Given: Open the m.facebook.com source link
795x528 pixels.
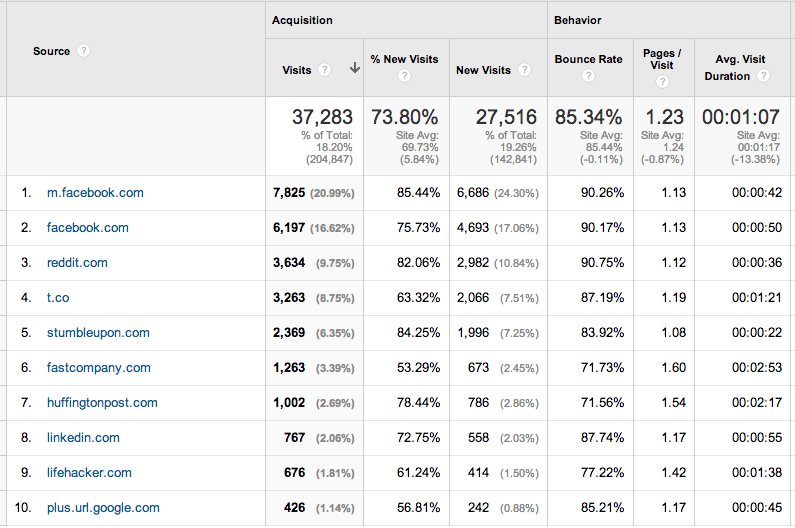Looking at the screenshot, I should [x=95, y=193].
